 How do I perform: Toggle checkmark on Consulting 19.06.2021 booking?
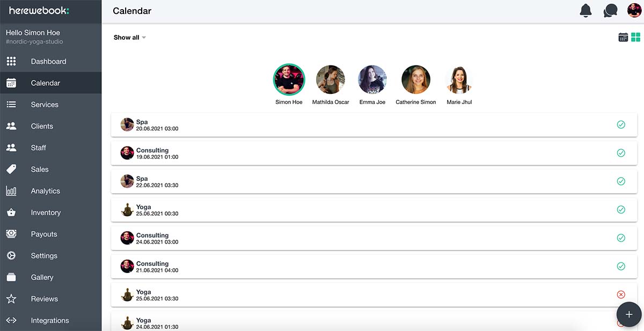point(621,153)
